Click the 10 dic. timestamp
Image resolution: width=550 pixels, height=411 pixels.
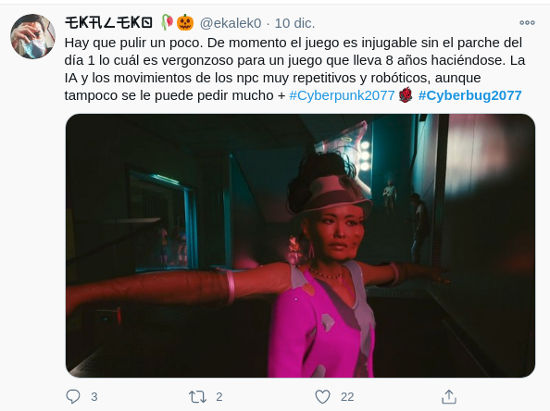295,23
